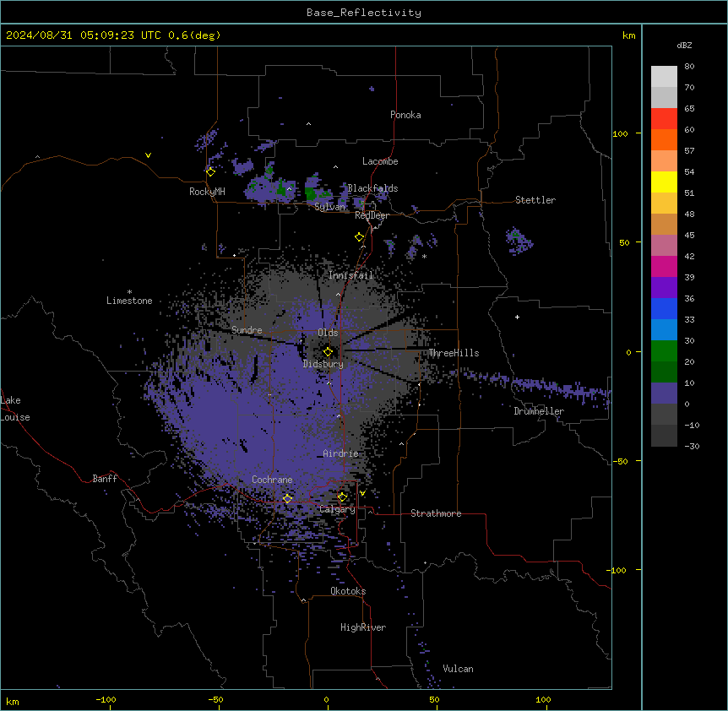Click the -30 value on the dBZ scale
The height and width of the screenshot is (711, 728).
(692, 446)
